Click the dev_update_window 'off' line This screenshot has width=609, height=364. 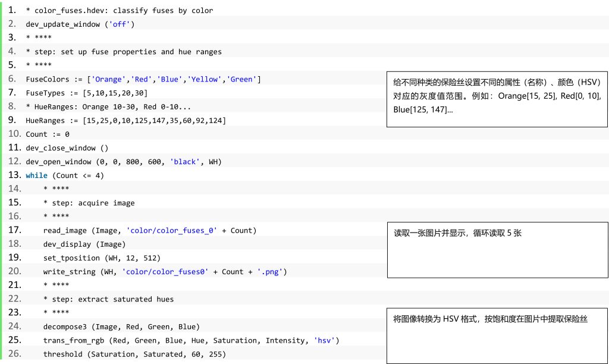click(80, 24)
